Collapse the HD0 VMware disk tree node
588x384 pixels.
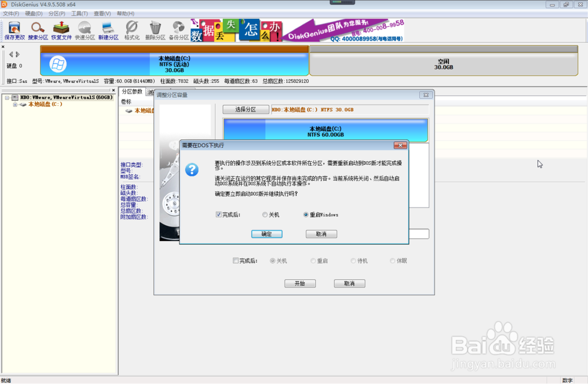coord(6,98)
